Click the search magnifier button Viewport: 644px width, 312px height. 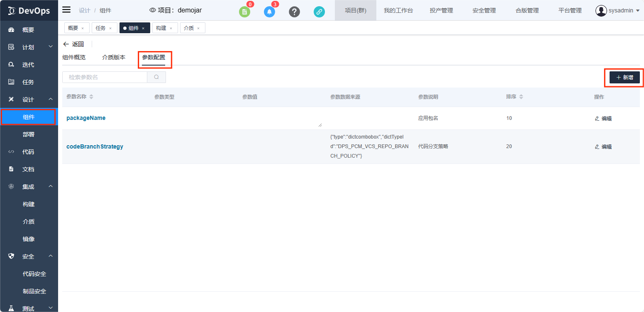(156, 77)
